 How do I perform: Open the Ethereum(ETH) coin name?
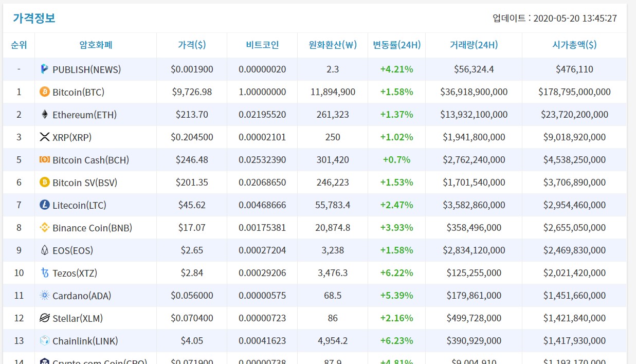coord(85,115)
